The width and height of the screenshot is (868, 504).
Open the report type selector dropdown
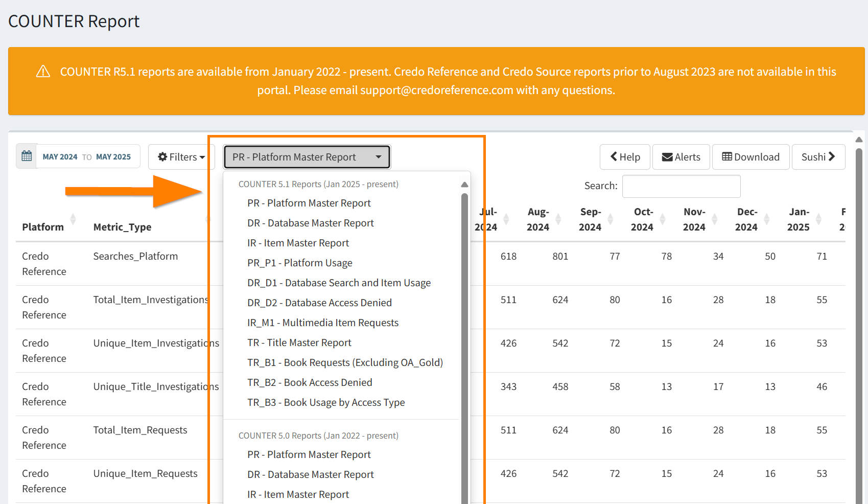click(x=307, y=157)
